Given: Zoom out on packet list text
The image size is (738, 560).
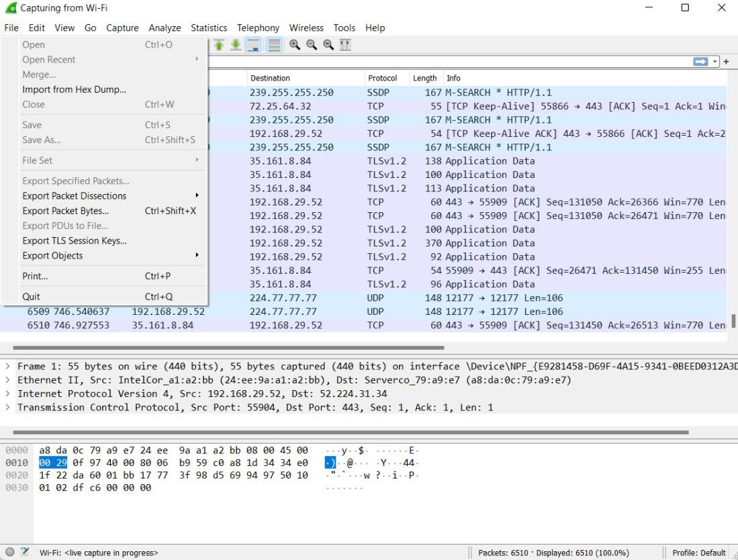Looking at the screenshot, I should pos(312,45).
